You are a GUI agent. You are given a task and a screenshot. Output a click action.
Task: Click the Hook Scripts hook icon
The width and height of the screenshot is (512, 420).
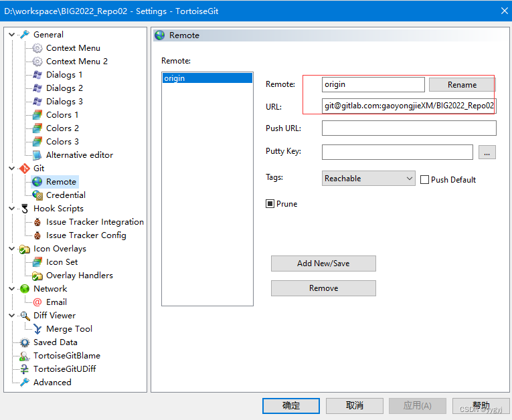[x=25, y=209]
